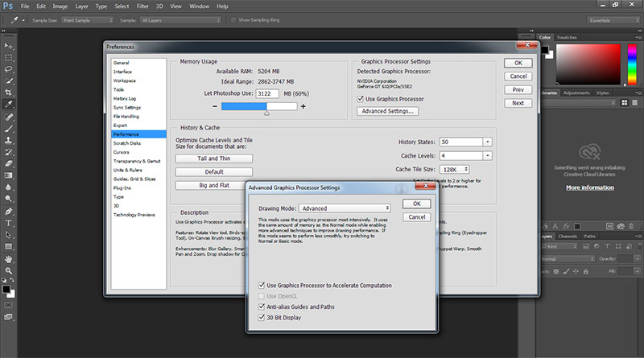Open layer Kind filter dropdown
Screen dimensions: 644x358
(x=559, y=246)
